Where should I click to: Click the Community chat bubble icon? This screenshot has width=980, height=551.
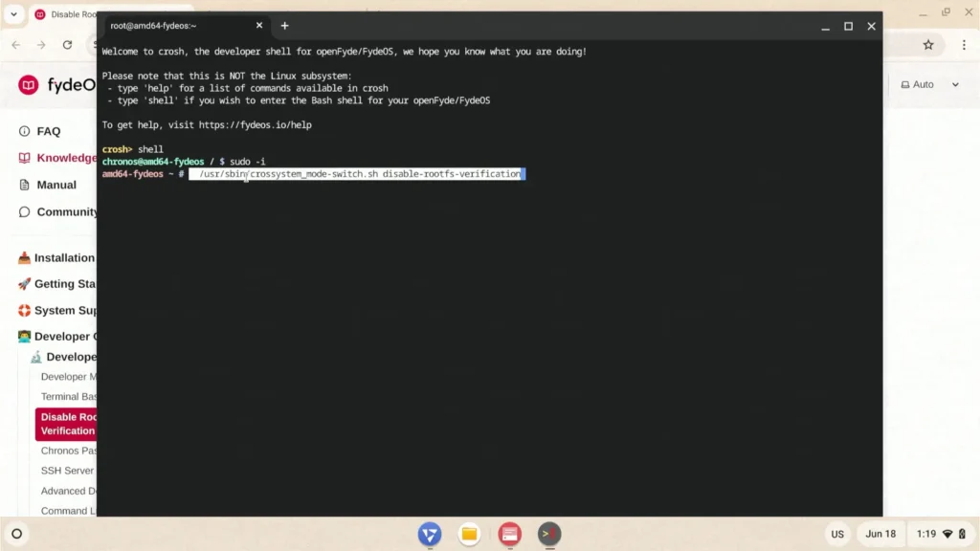24,211
